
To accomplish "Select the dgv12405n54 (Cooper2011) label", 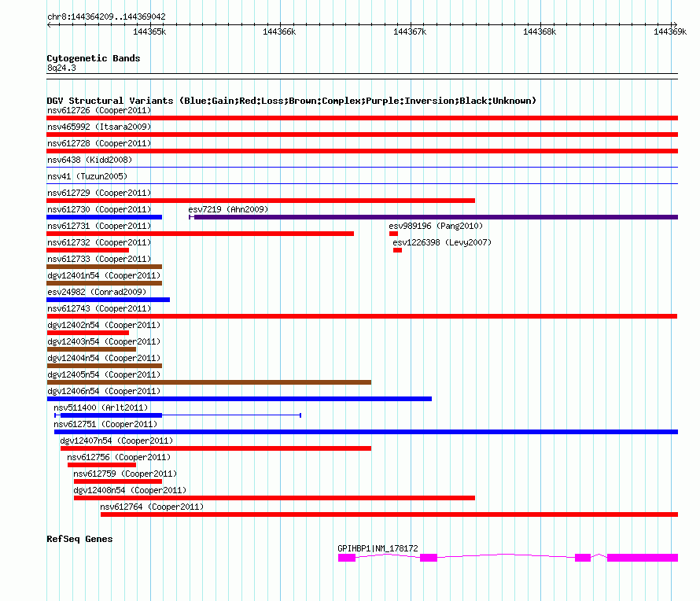I will tap(104, 374).
